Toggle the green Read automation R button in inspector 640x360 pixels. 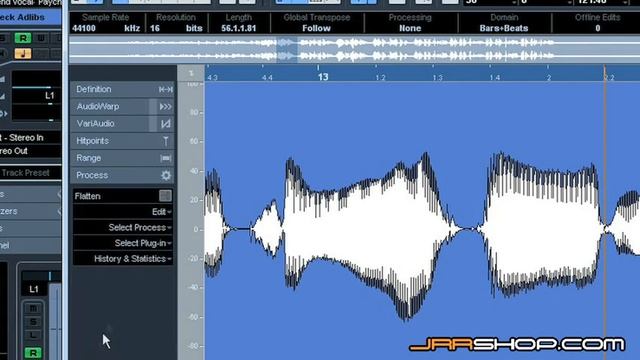coord(23,38)
